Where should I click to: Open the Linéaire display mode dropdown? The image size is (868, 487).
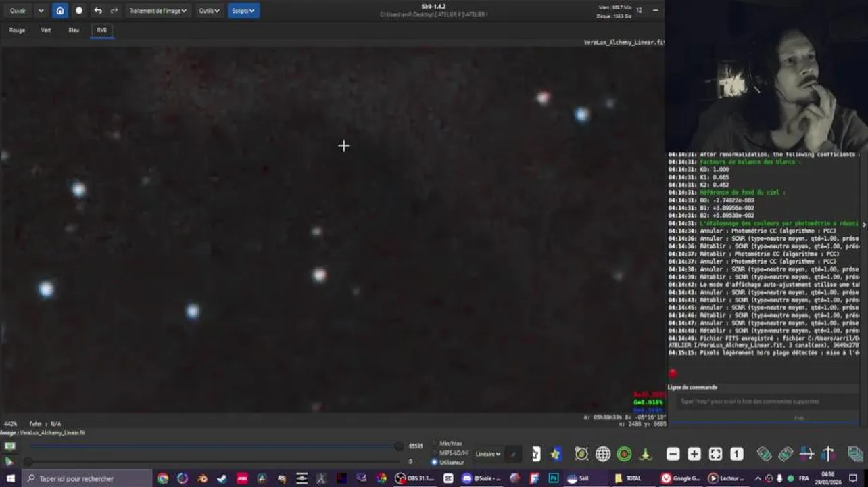[x=487, y=454]
